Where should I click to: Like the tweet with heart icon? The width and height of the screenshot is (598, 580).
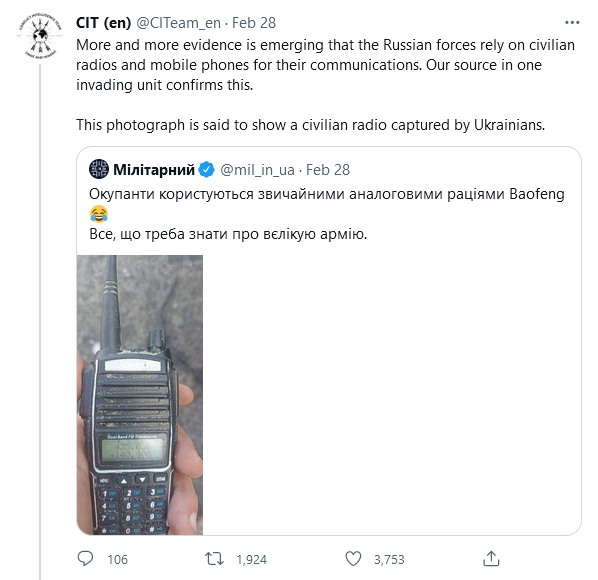coord(353,559)
